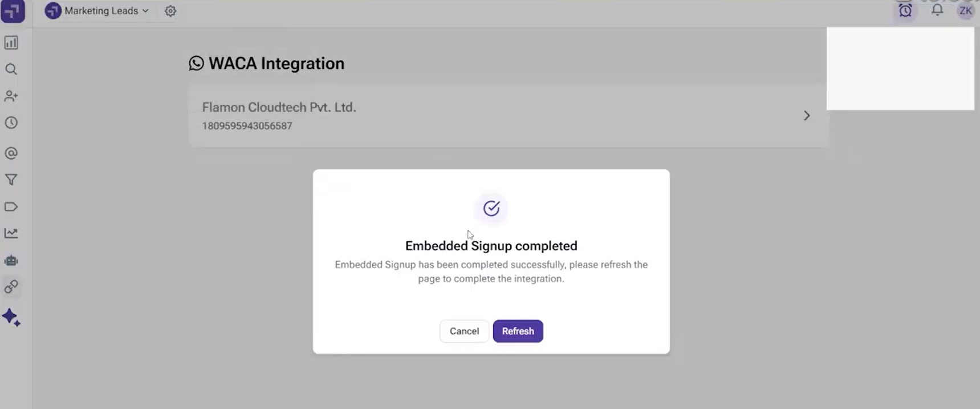Image resolution: width=980 pixels, height=409 pixels.
Task: Open notifications bell
Action: 937,10
